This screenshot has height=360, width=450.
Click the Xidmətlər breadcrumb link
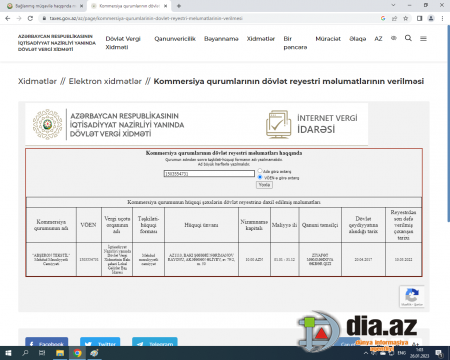37,81
